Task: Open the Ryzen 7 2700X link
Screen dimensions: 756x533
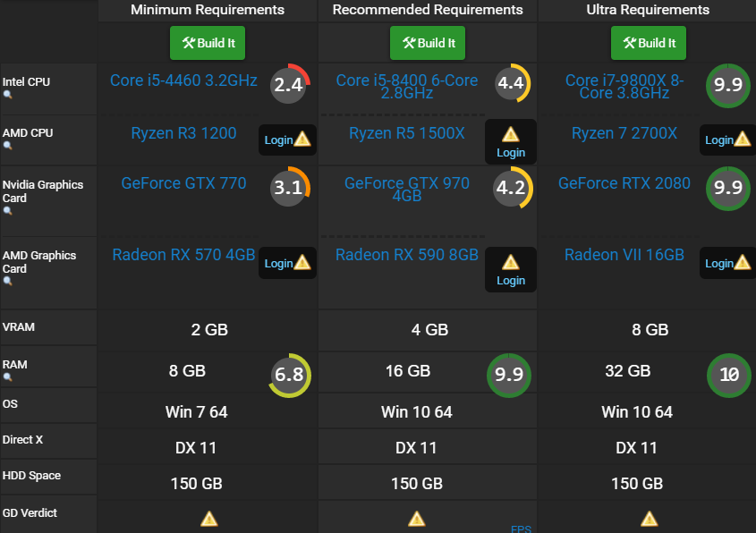Action: pyautogui.click(x=624, y=133)
